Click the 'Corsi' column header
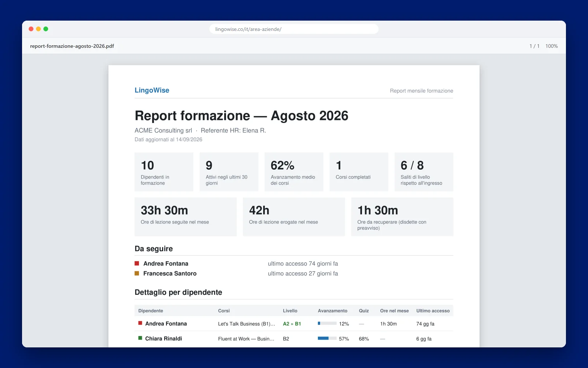The width and height of the screenshot is (588, 368). coord(224,311)
